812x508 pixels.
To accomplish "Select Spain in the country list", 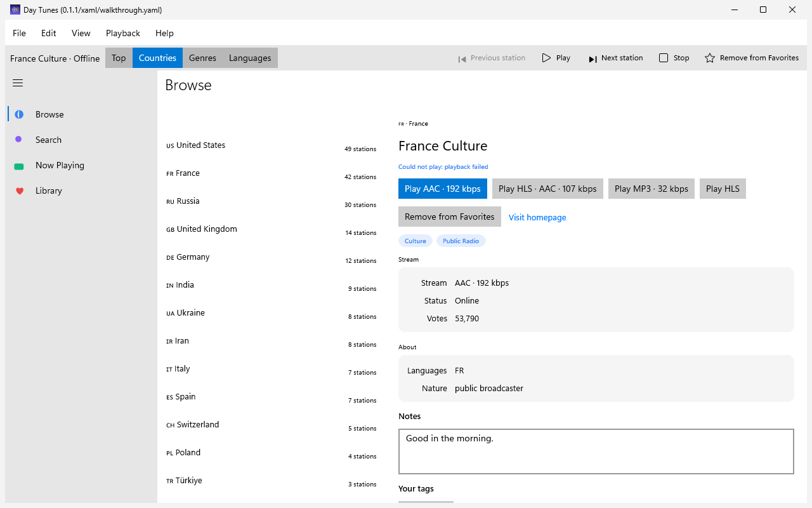I will (x=272, y=397).
